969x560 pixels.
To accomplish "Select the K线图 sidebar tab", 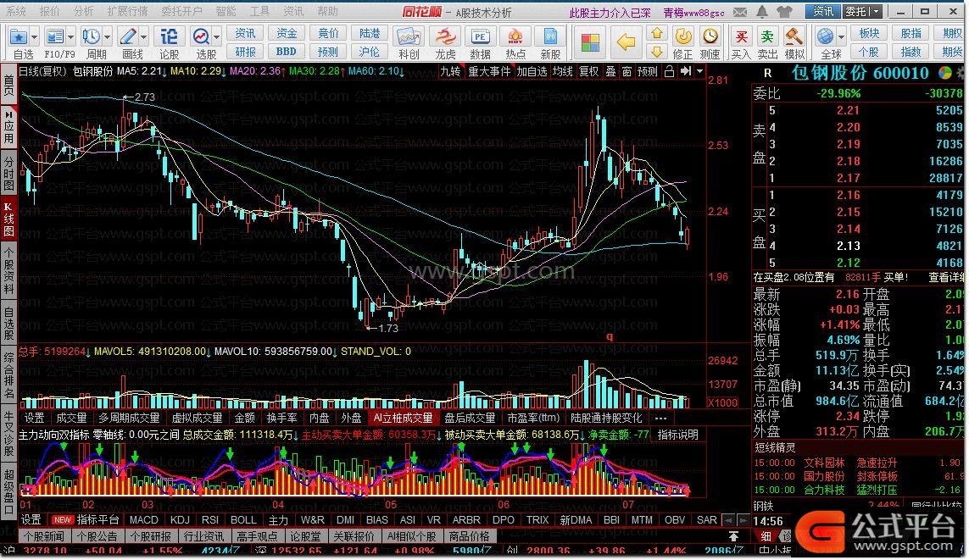I will pos(8,219).
